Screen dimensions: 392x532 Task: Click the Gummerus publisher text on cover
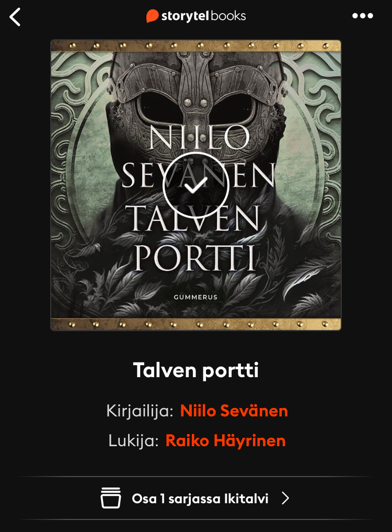coord(195,297)
